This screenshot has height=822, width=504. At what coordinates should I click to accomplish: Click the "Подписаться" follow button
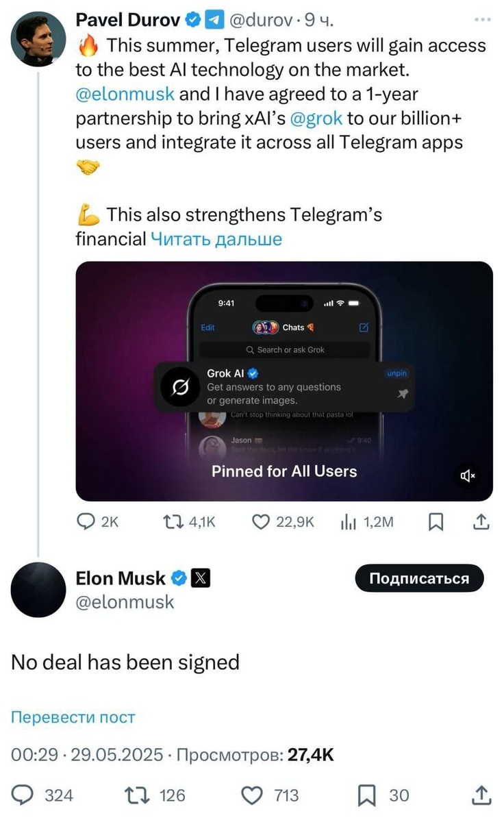coord(419,578)
